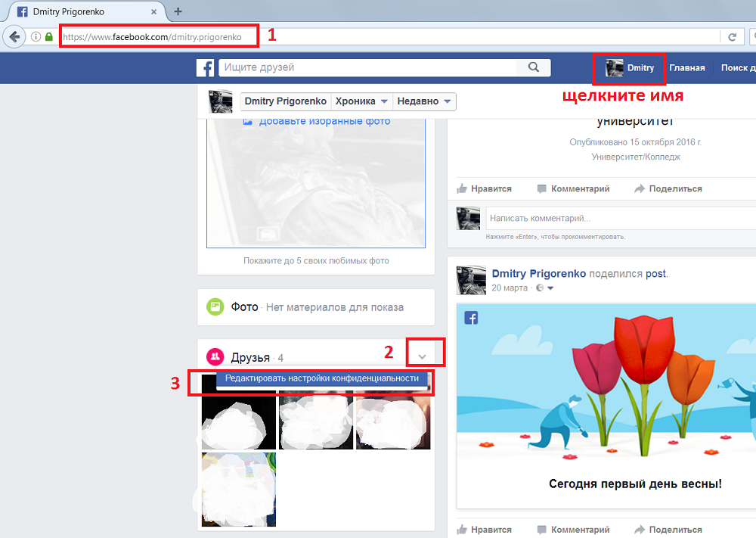Click the thumbs-up icon under the university post

point(462,188)
